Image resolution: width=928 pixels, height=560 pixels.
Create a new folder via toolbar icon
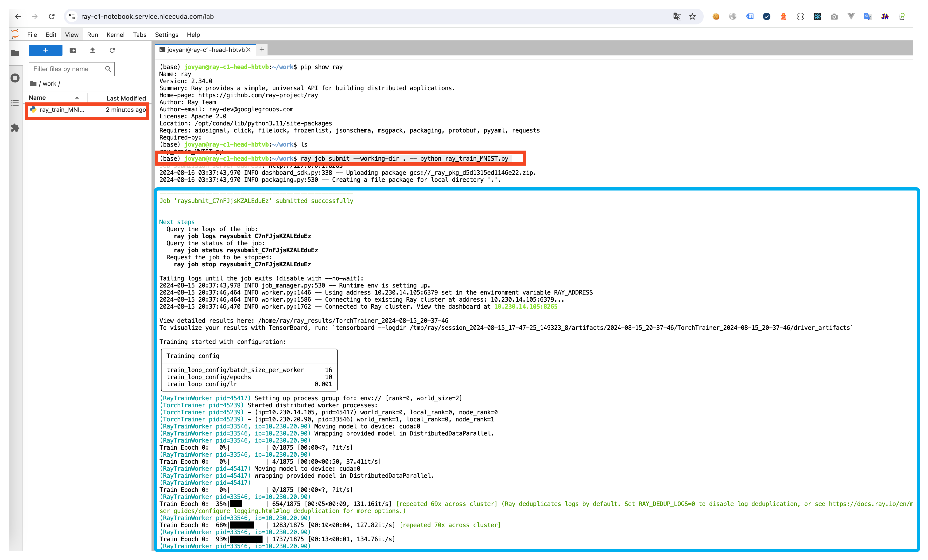pyautogui.click(x=73, y=50)
